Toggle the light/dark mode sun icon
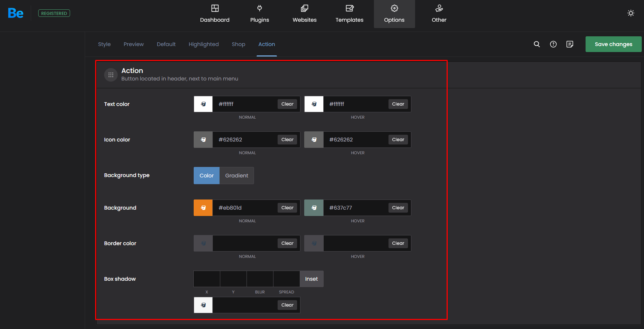This screenshot has height=329, width=644. pos(631,13)
